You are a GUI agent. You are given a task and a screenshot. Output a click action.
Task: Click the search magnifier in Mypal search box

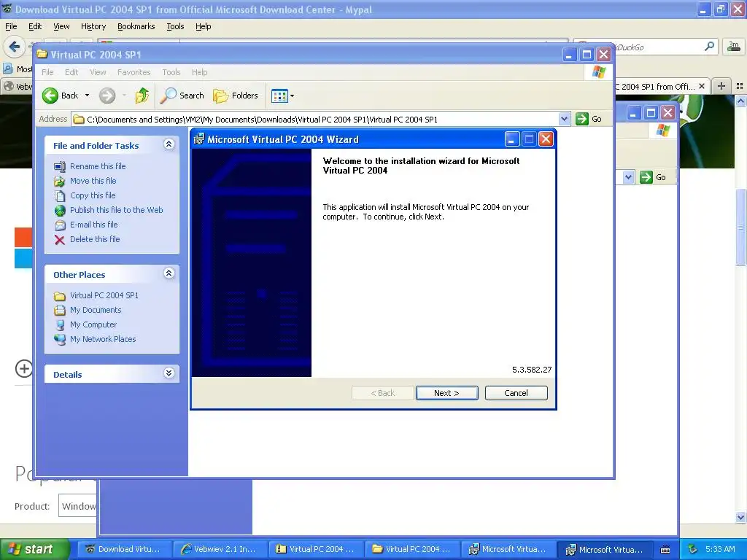709,46
